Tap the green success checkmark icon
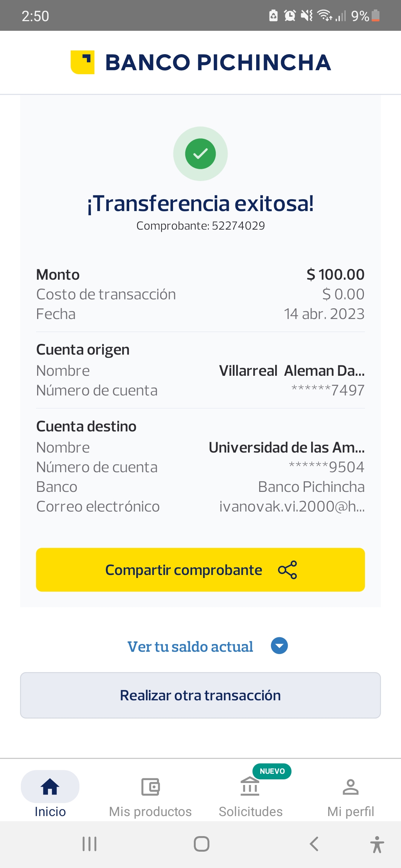 200,154
